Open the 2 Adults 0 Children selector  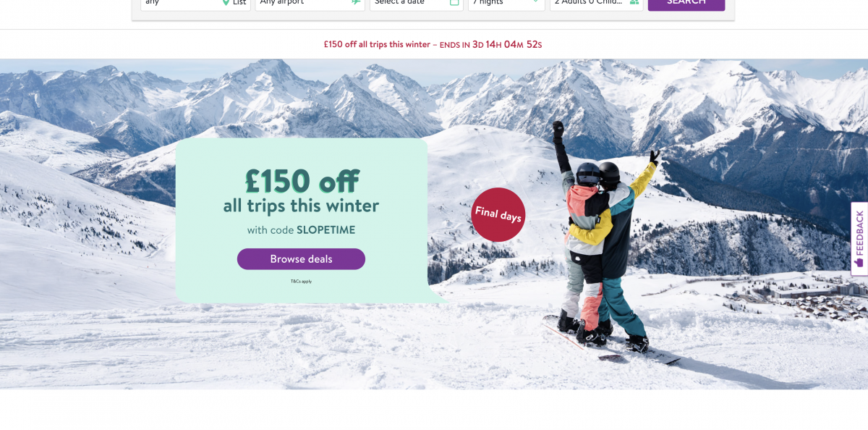coord(596,4)
